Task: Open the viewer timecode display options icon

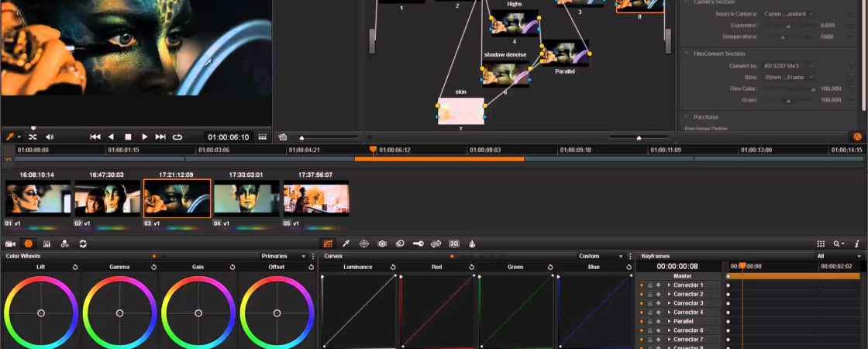Action: (263, 136)
